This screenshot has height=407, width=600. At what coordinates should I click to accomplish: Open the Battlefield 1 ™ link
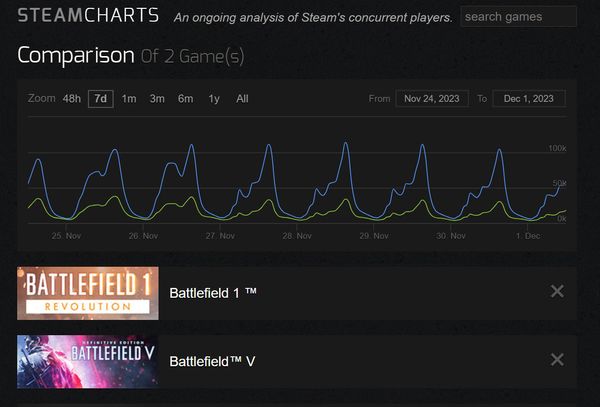pyautogui.click(x=213, y=292)
